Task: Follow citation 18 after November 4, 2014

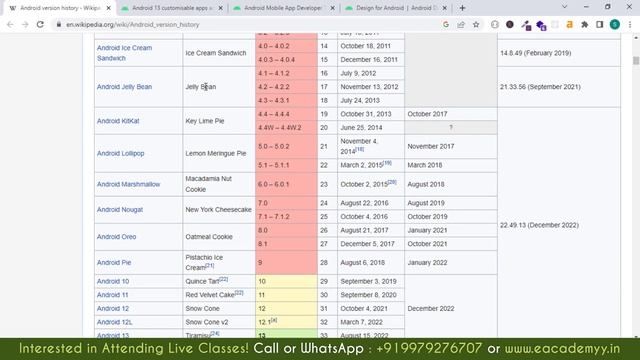Action: click(x=359, y=149)
